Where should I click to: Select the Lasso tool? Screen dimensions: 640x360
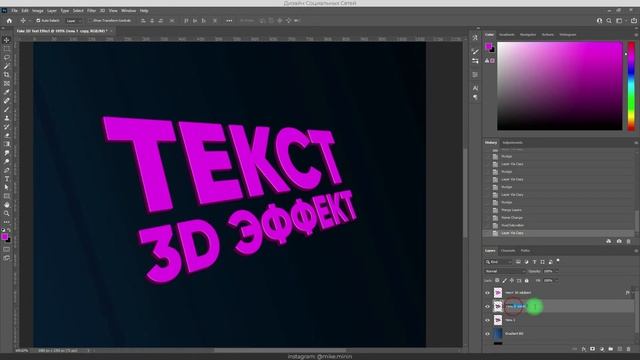[x=7, y=57]
